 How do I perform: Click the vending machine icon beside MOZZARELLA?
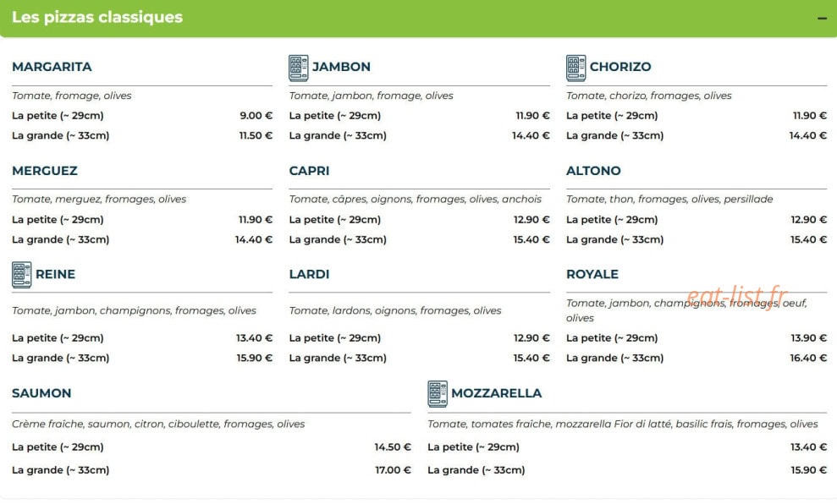[438, 393]
